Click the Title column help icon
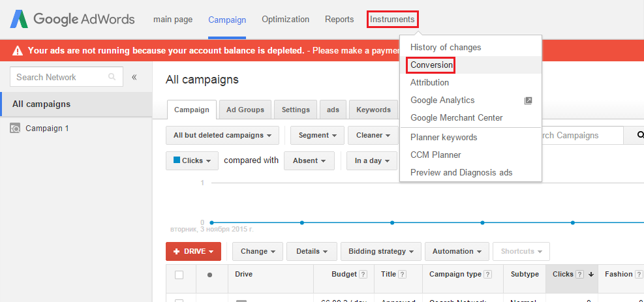This screenshot has height=302, width=644. [403, 275]
